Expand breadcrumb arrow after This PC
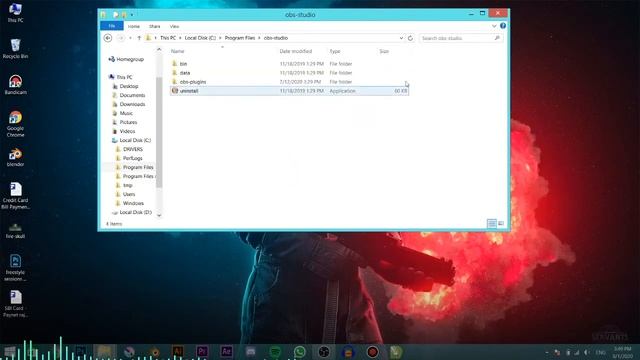 180,38
